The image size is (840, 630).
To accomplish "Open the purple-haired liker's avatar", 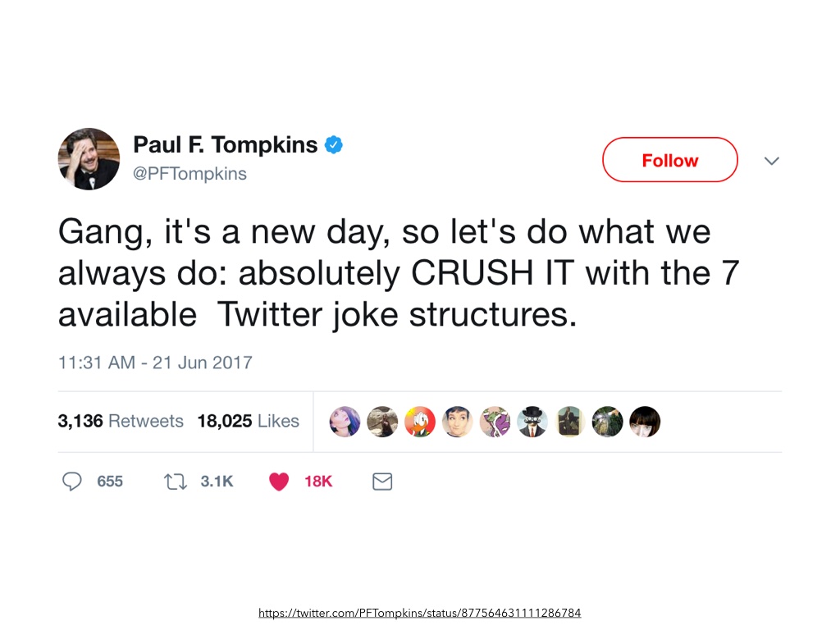I will click(345, 422).
